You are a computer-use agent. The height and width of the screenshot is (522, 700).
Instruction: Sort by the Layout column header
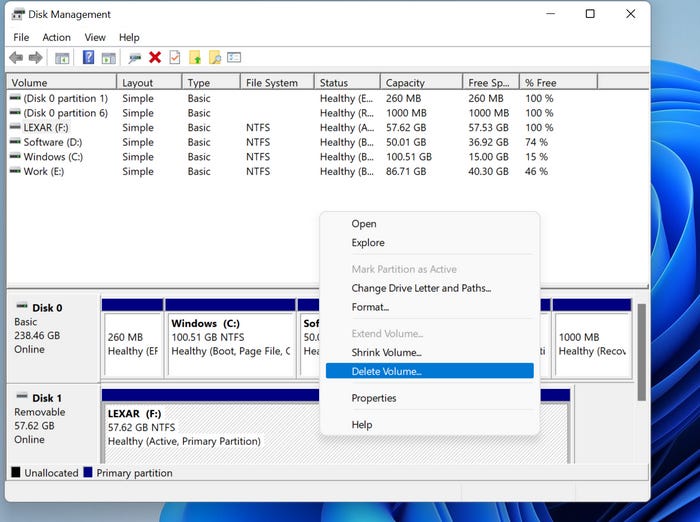(149, 83)
